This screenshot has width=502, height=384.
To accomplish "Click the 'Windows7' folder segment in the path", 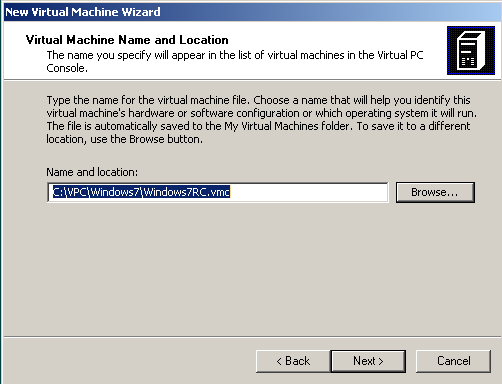I will pos(115,192).
